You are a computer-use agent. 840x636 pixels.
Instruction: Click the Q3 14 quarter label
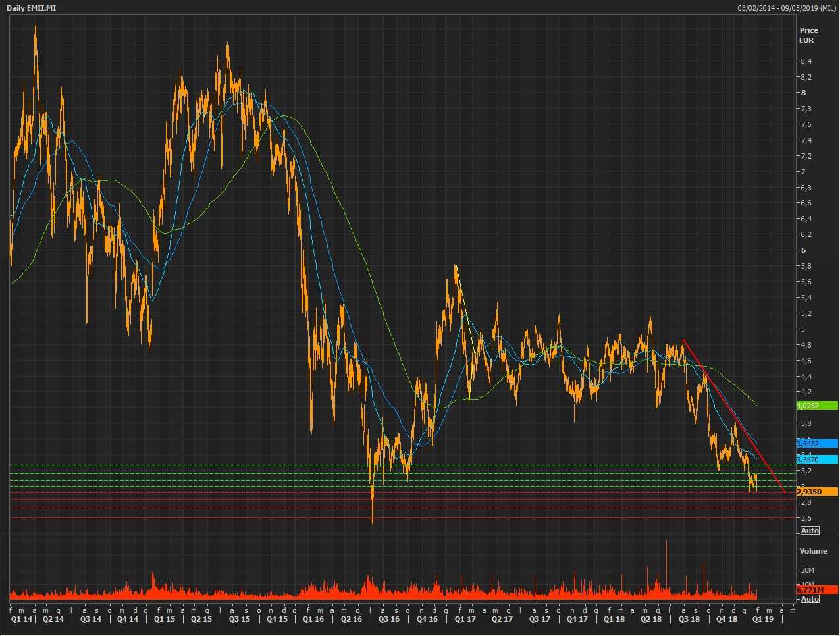(91, 619)
